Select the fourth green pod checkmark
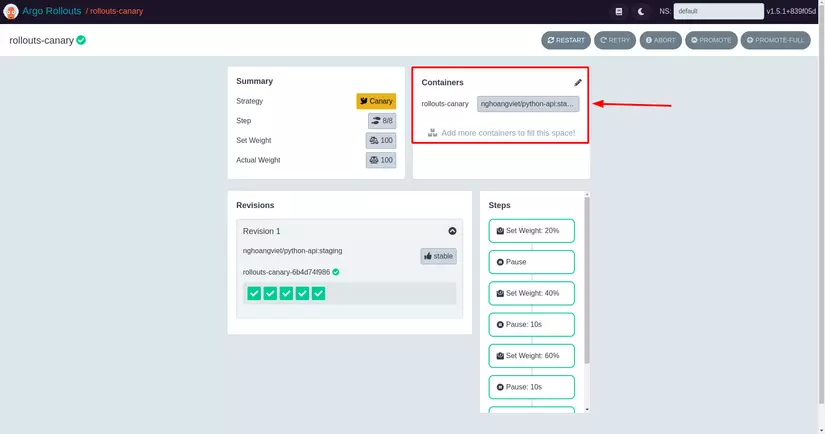 pyautogui.click(x=302, y=293)
